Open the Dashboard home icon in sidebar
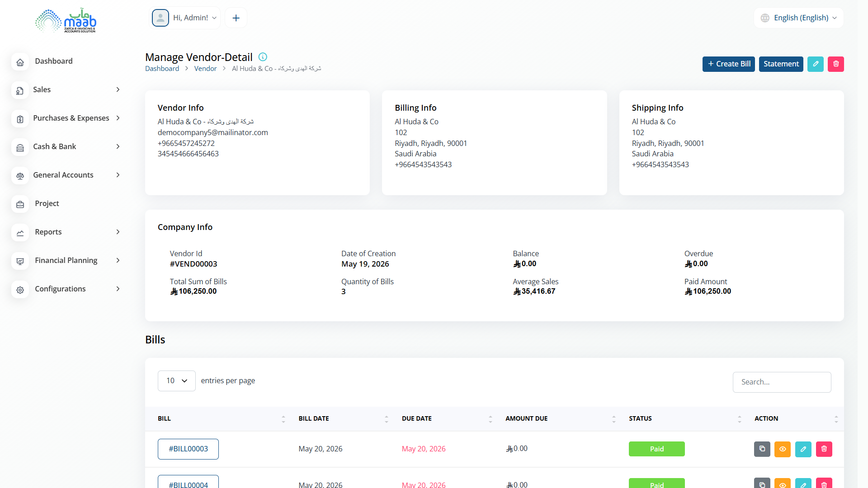Viewport: 868px width, 488px height. tap(20, 62)
